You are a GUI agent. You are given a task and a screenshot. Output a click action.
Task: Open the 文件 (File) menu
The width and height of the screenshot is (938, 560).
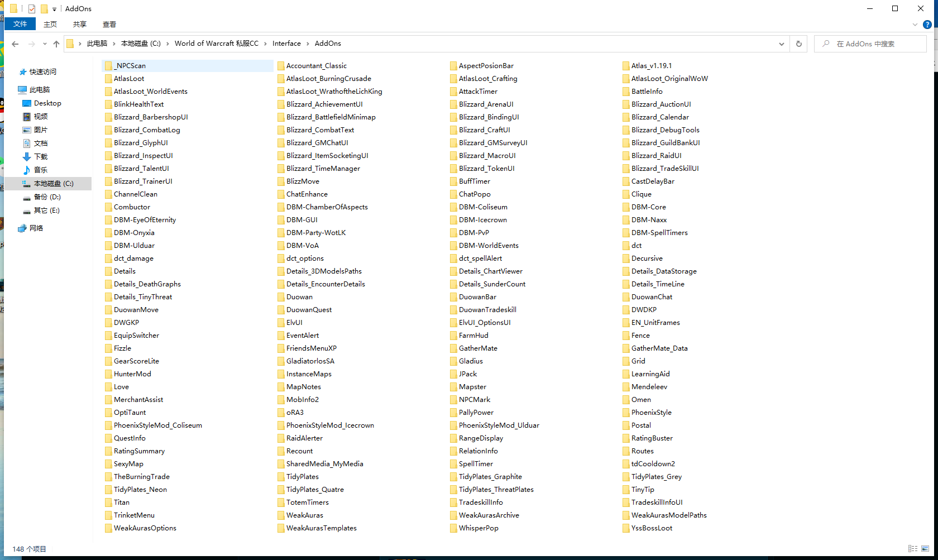click(x=20, y=24)
